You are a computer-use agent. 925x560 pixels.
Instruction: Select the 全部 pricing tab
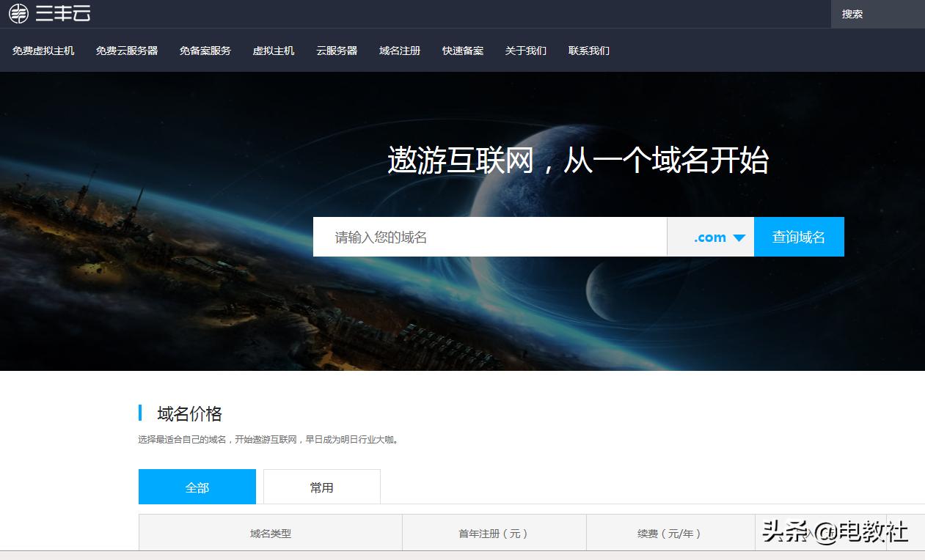coord(197,486)
